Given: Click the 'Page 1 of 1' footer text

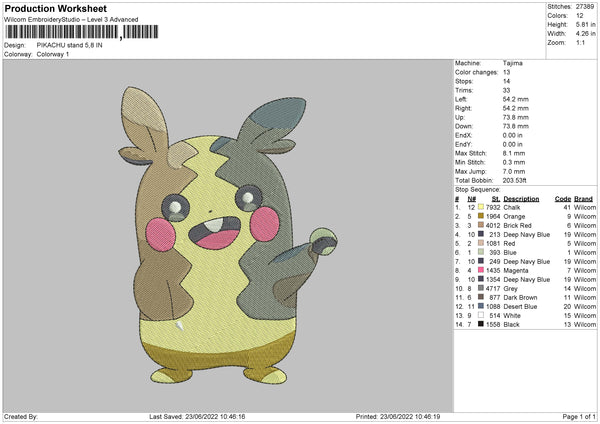Looking at the screenshot, I should (x=579, y=416).
